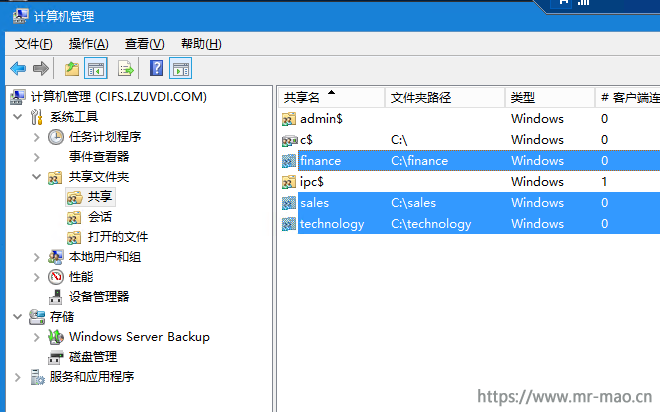
Task: Click the 设备管理器 icon
Action: pos(56,297)
